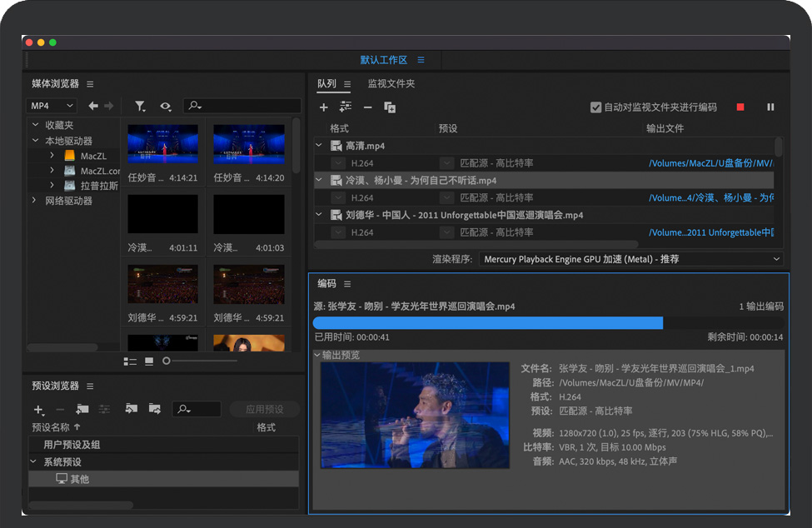Toggle 自动对监视文件夹进行编码 checkbox
Image resolution: width=812 pixels, height=528 pixels.
tap(595, 107)
